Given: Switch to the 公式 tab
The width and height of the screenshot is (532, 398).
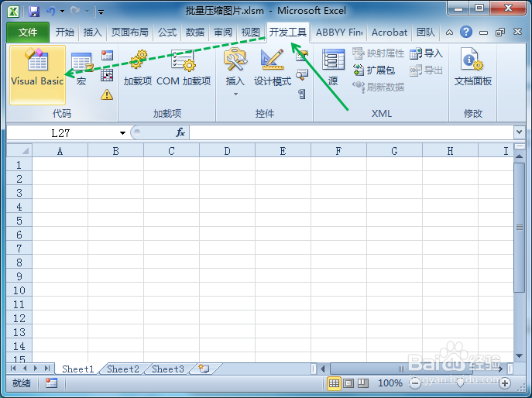Looking at the screenshot, I should (x=167, y=33).
